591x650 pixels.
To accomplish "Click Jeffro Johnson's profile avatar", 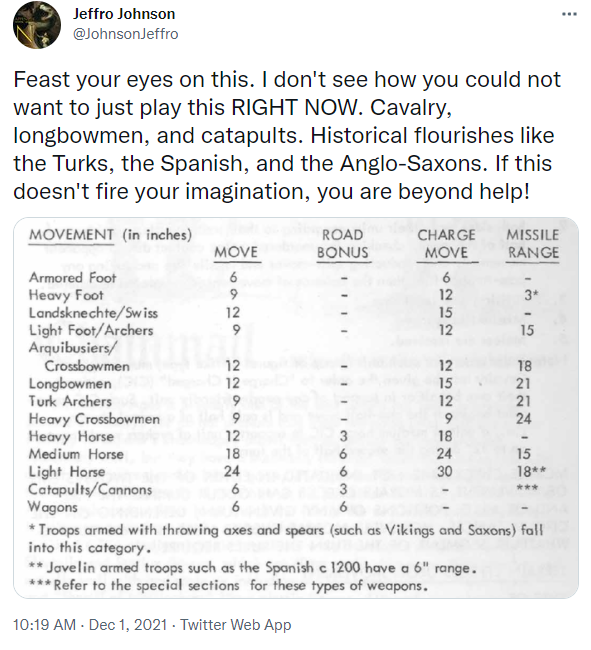I will 37,25.
